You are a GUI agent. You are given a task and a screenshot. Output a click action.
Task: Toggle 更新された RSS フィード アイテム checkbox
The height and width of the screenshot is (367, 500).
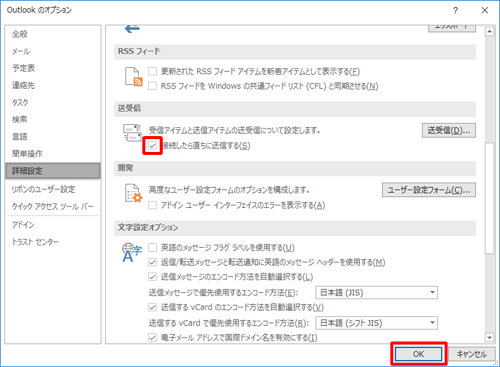pyautogui.click(x=152, y=71)
